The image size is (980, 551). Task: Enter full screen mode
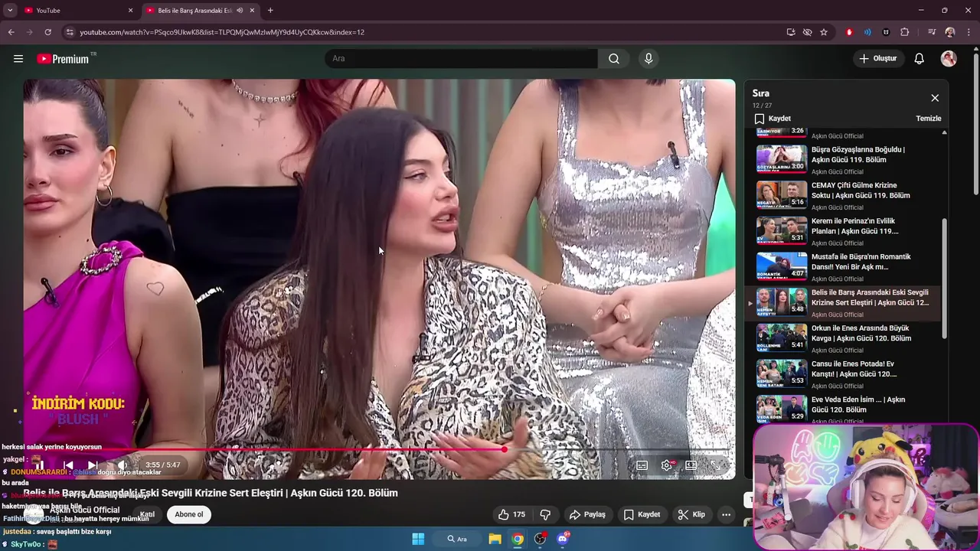tap(716, 465)
